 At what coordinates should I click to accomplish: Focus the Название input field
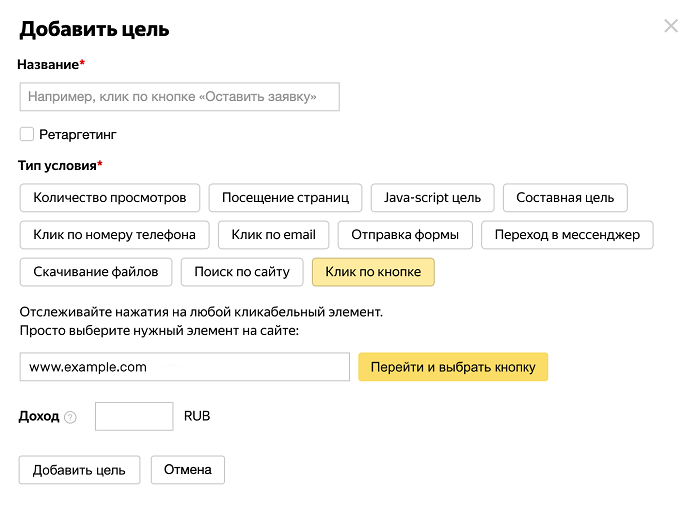[x=179, y=97]
